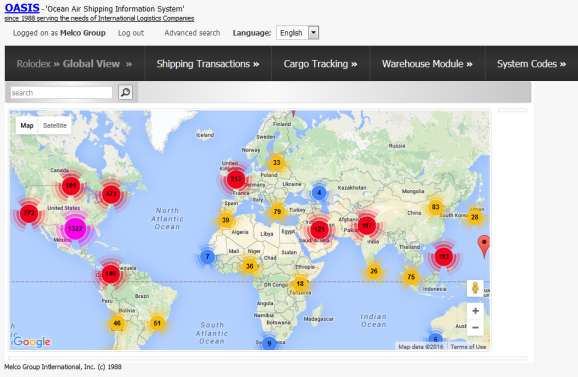
Task: Select the Map view type
Action: (x=27, y=126)
